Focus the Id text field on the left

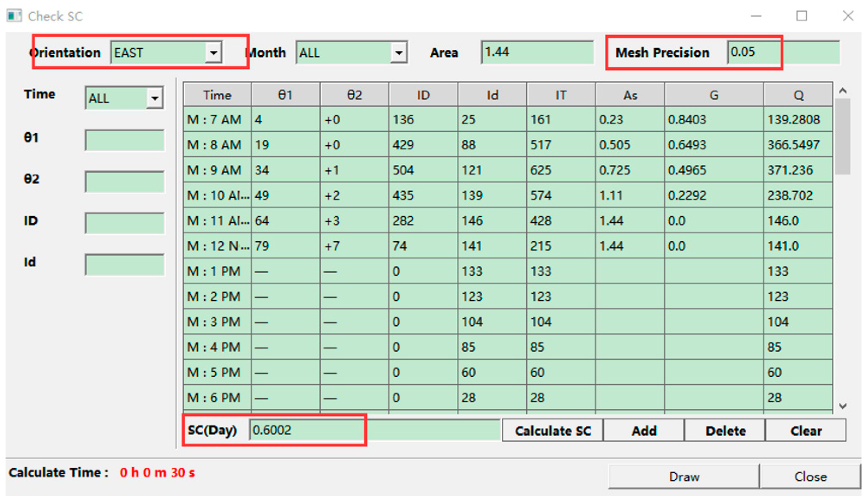tap(124, 264)
